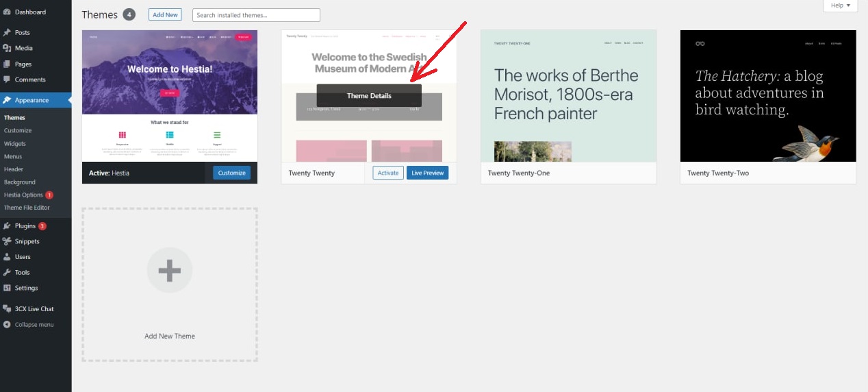Open the Help dropdown tab

click(840, 5)
